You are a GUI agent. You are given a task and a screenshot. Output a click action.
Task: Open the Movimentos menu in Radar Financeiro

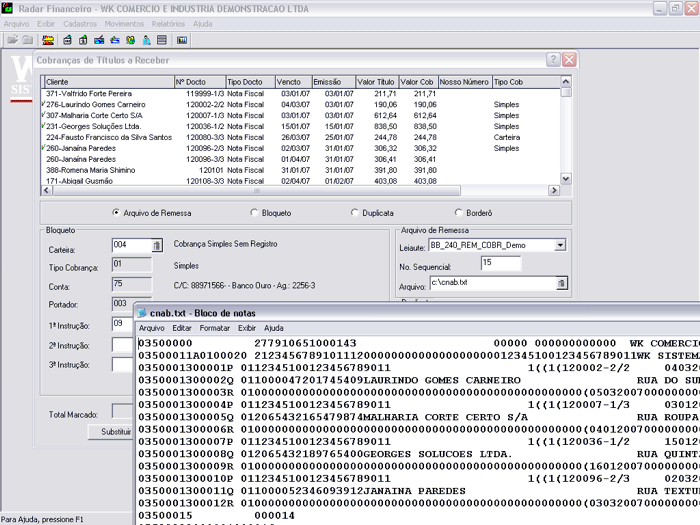pos(124,23)
